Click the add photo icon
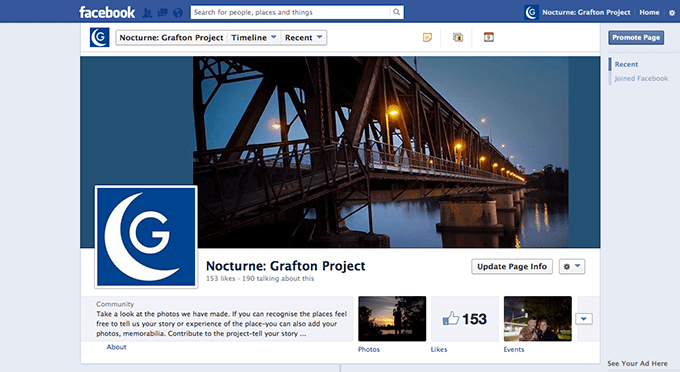Image resolution: width=680 pixels, height=372 pixels. pyautogui.click(x=458, y=37)
